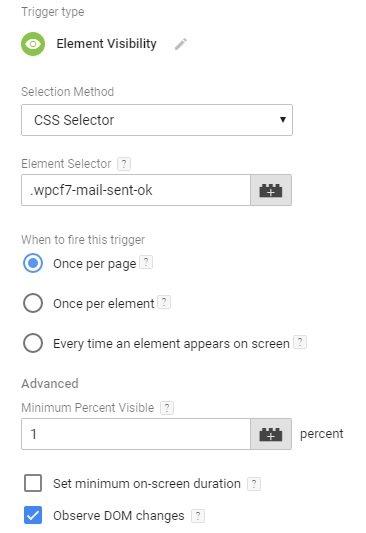The height and width of the screenshot is (533, 366).
Task: Open help for Once per element
Action: click(164, 302)
